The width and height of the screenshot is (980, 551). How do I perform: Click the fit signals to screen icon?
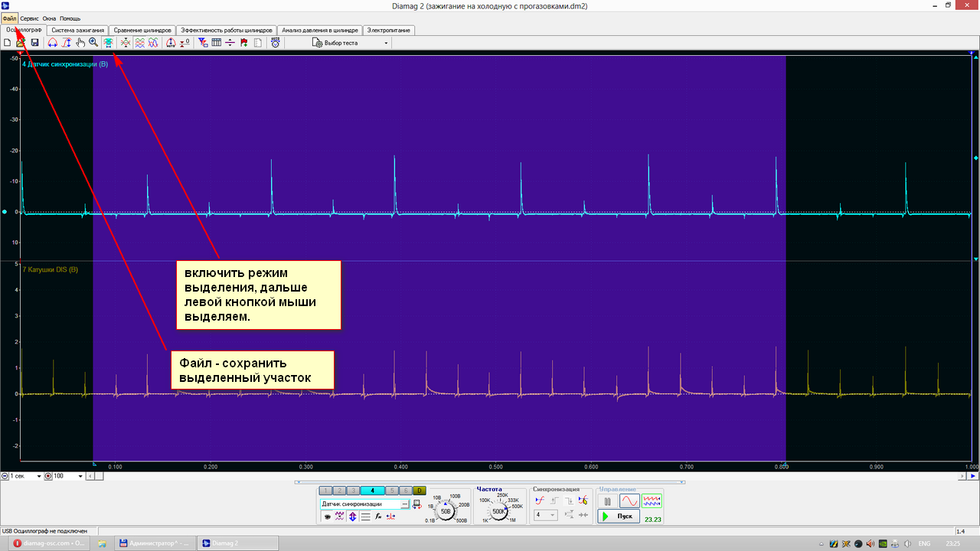pos(126,43)
